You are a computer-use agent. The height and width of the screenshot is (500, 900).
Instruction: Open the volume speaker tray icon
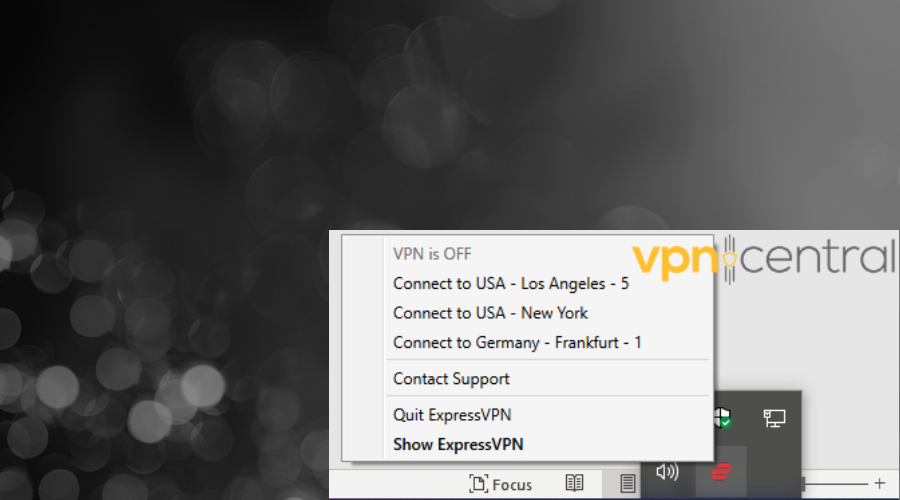[x=668, y=472]
